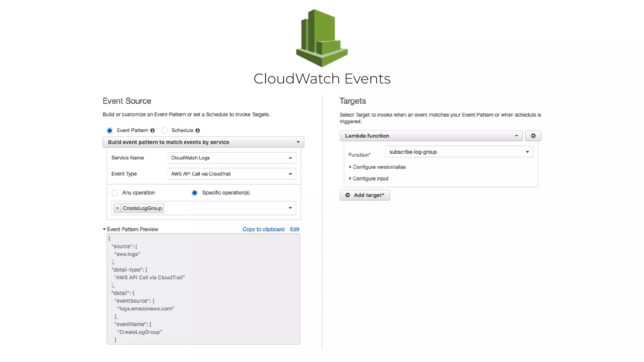Click "logs.amazonaws.com" in the pattern preview
644x362 pixels.
point(145,309)
